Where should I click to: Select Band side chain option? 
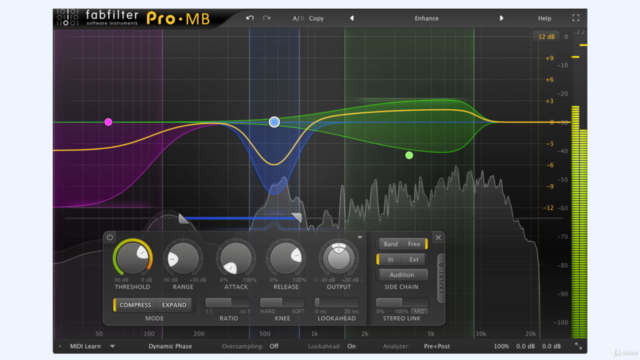391,244
